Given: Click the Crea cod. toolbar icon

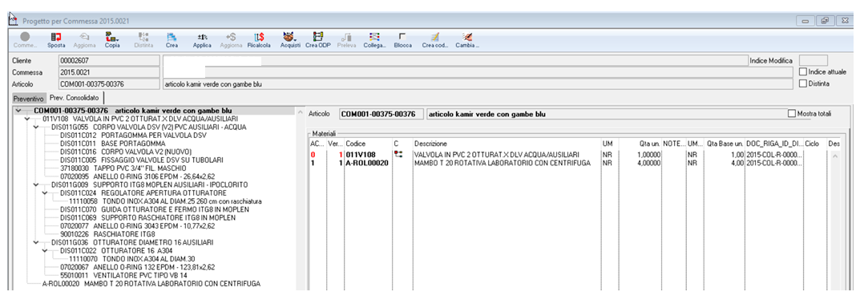Looking at the screenshot, I should tap(434, 37).
